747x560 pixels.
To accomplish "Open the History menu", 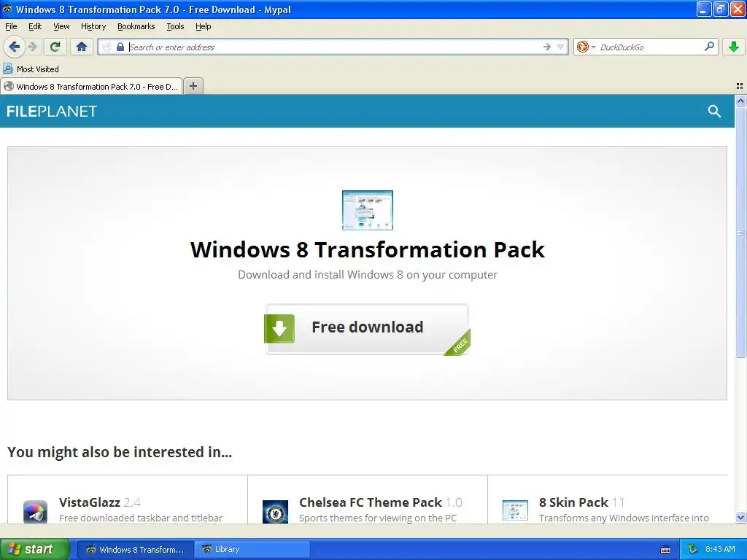I will coord(93,26).
